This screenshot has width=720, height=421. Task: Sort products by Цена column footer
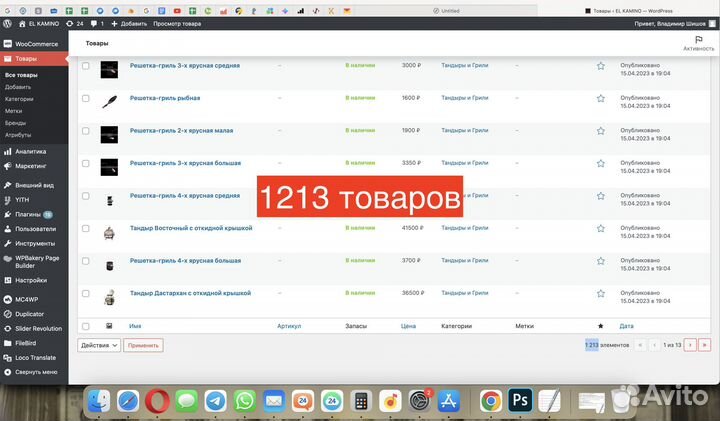(x=408, y=326)
